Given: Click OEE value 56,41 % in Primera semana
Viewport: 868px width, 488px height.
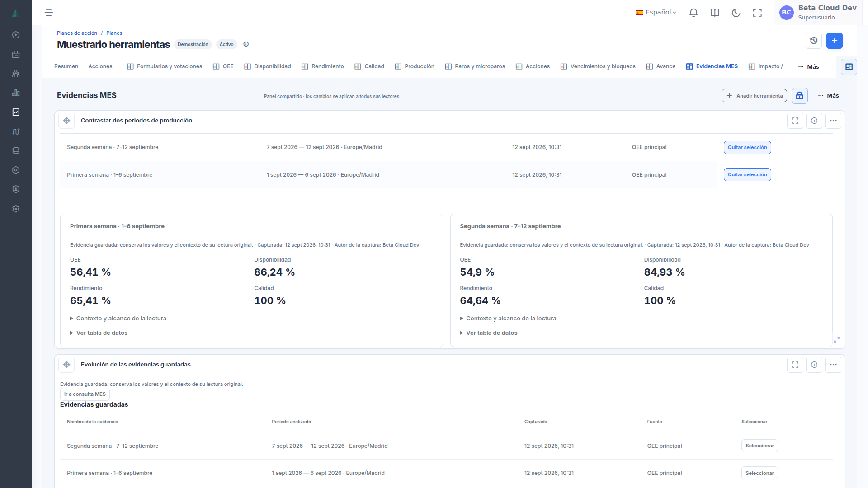Looking at the screenshot, I should pos(90,272).
